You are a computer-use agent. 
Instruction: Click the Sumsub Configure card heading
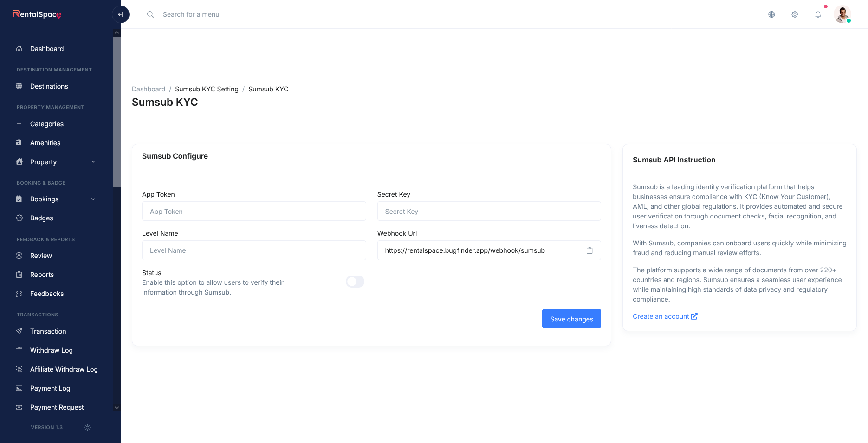[x=175, y=156]
